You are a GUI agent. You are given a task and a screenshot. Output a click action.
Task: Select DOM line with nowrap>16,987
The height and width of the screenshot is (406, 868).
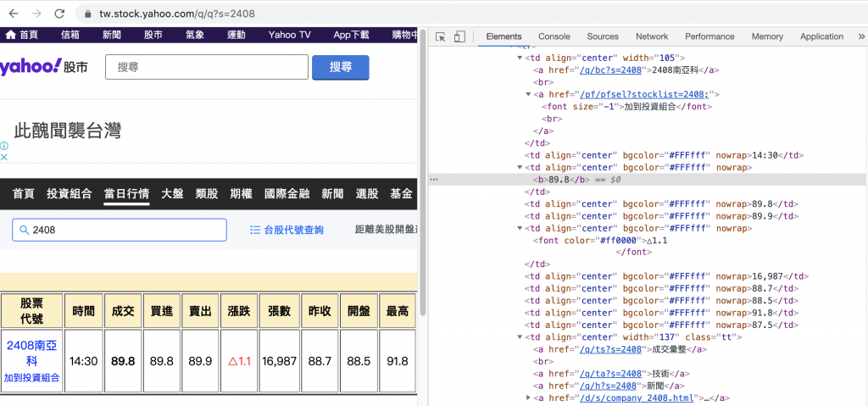[x=667, y=275]
